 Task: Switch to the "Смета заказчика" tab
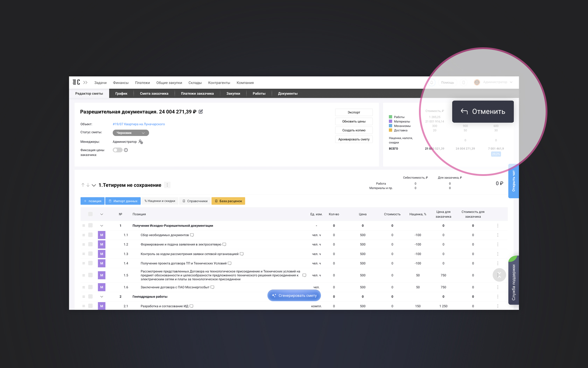click(x=154, y=94)
